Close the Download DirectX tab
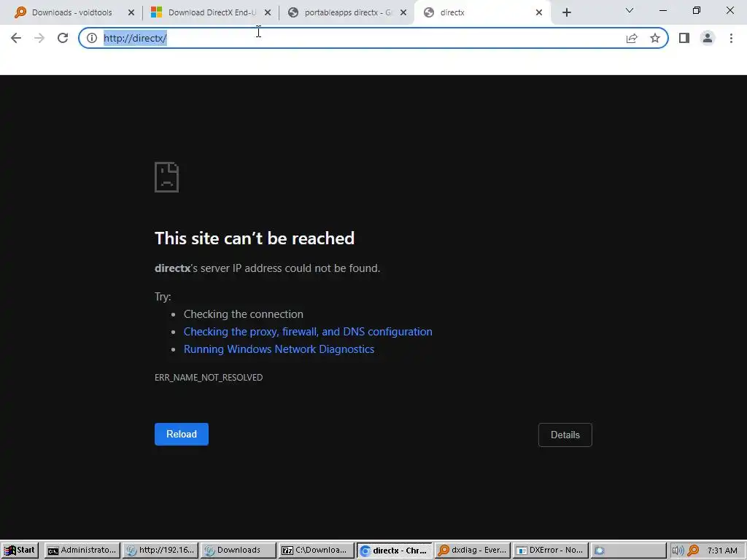This screenshot has width=747, height=560. [268, 13]
